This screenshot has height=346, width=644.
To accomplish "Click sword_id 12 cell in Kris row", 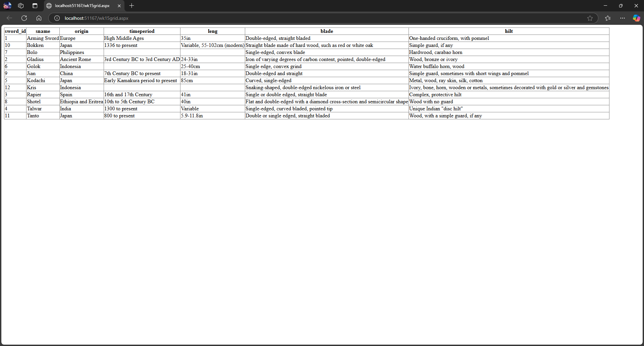I will pyautogui.click(x=15, y=88).
